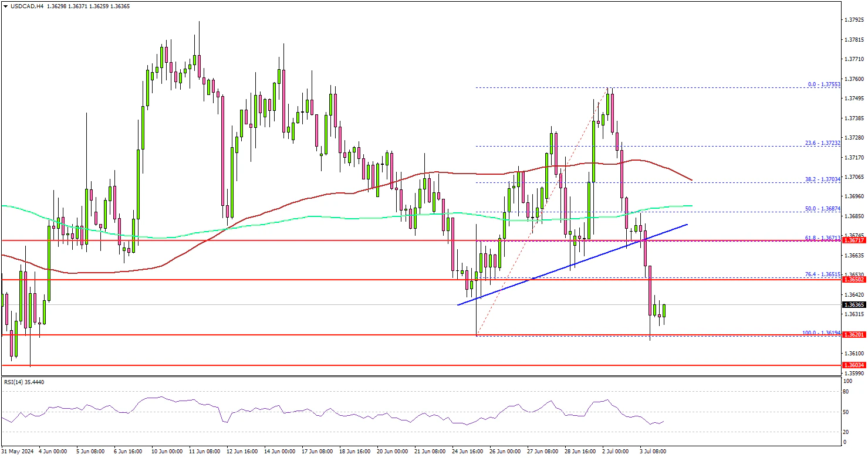Open the dropdown arrow beside USDCAD,H4
868x458 pixels.
[4, 6]
